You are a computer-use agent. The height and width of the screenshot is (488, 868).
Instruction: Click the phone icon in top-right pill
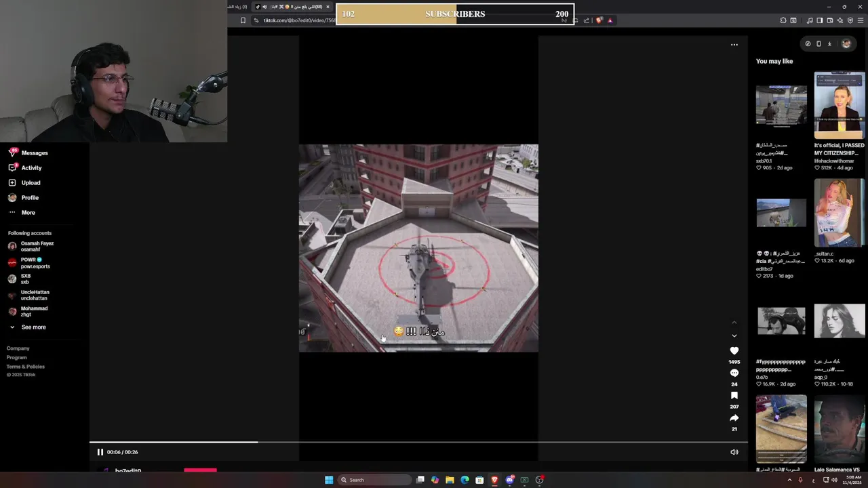(x=818, y=44)
